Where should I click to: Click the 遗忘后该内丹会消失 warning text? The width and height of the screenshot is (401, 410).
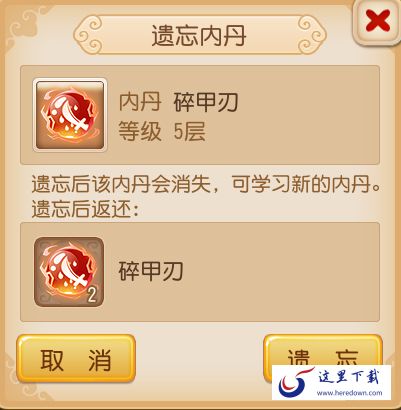[121, 184]
